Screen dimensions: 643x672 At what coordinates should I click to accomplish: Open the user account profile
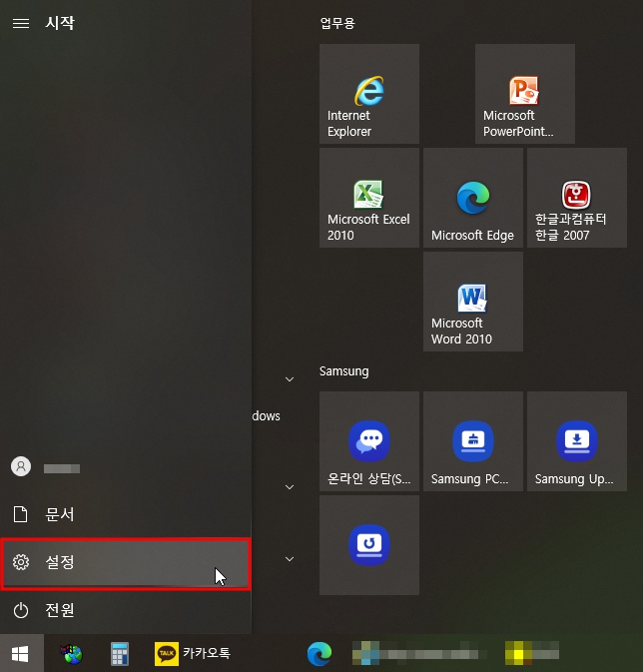[21, 466]
